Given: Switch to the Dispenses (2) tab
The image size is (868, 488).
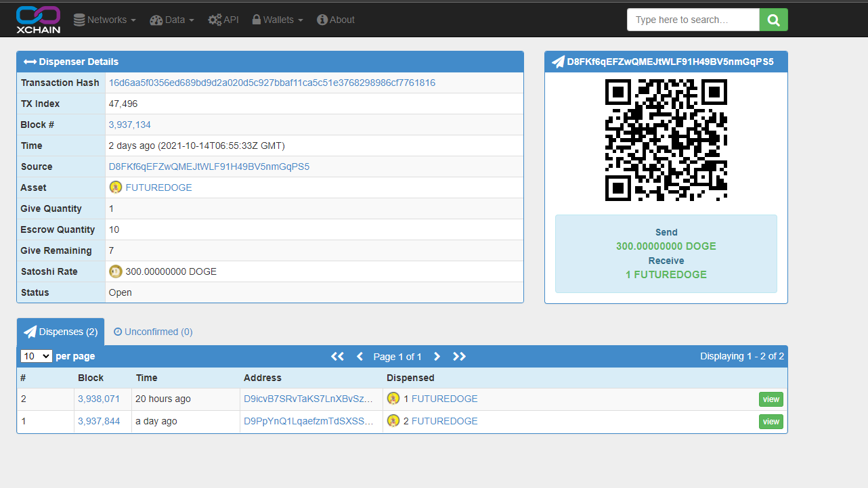Looking at the screenshot, I should tap(61, 332).
